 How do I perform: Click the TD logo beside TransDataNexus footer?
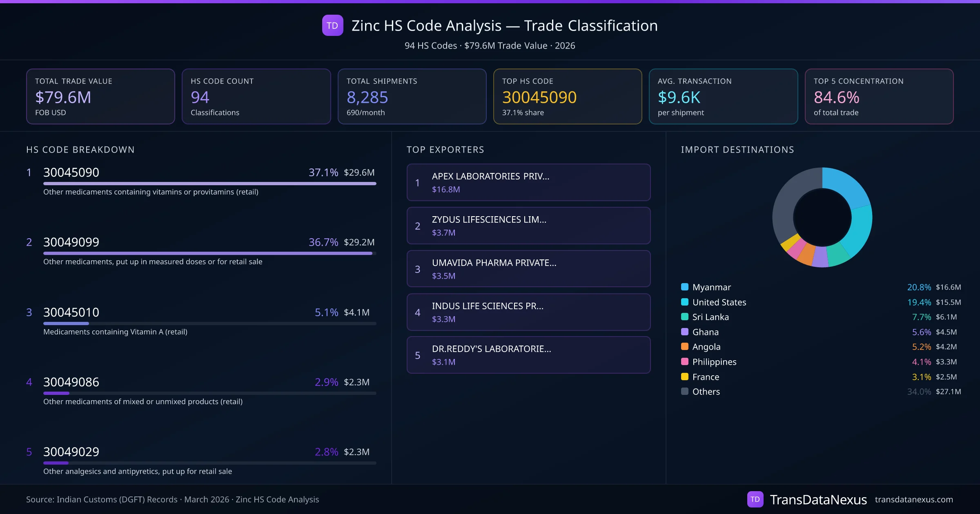click(755, 499)
